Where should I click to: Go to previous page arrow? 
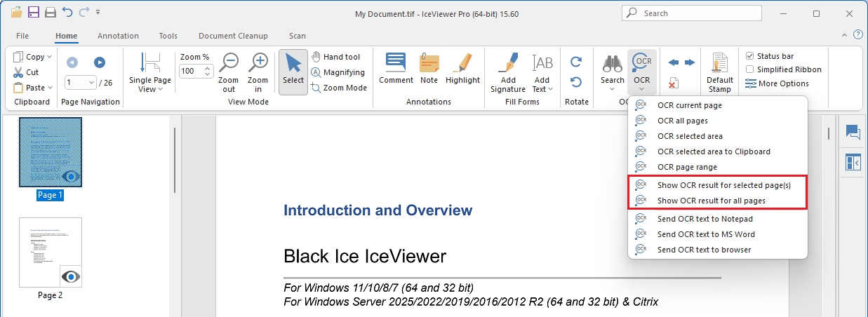point(72,62)
